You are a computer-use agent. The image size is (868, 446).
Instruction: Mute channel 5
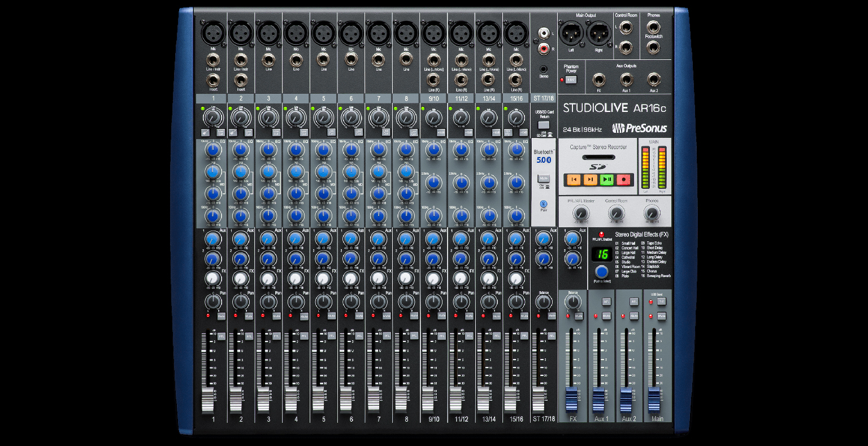pos(332,316)
